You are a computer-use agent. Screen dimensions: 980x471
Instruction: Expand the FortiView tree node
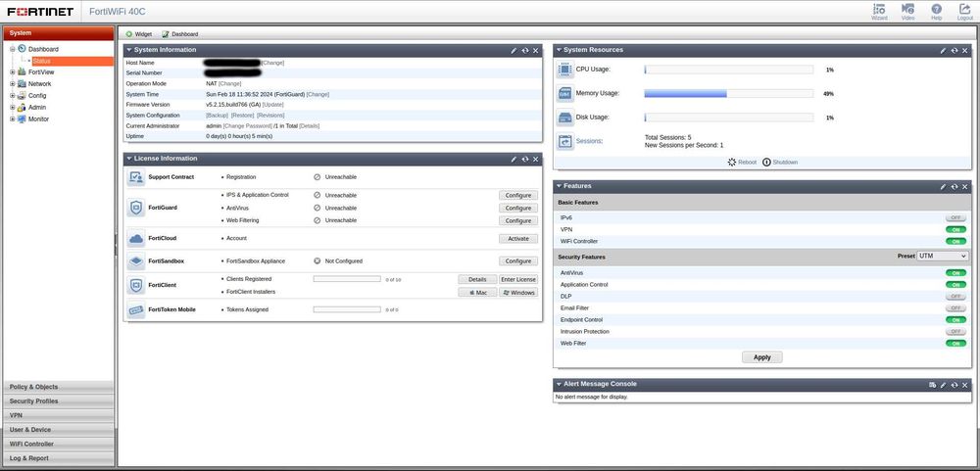pos(12,72)
